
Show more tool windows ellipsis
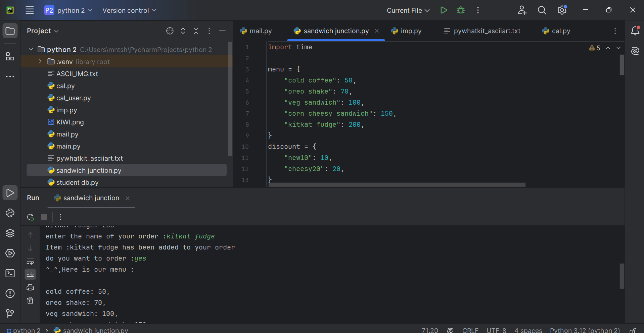tap(10, 76)
